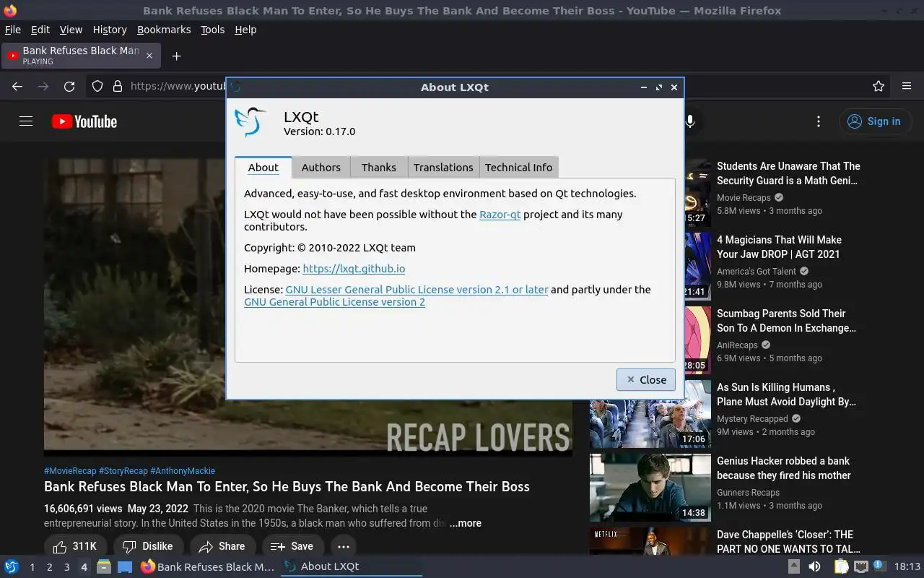Viewport: 924px width, 578px height.
Task: Open the GNU General Public License version 2 link
Action: 334,301
